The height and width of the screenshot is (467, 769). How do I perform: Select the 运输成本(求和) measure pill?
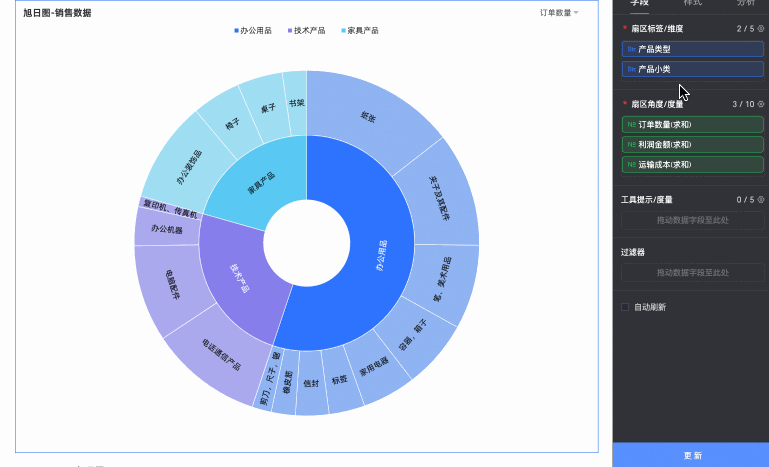[692, 165]
